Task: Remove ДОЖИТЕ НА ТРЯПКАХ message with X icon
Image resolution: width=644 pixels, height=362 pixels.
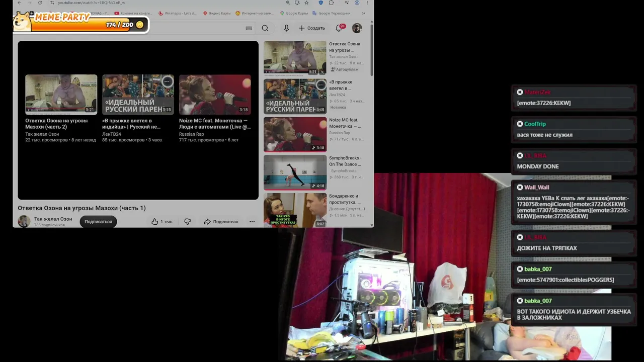Action: point(520,237)
